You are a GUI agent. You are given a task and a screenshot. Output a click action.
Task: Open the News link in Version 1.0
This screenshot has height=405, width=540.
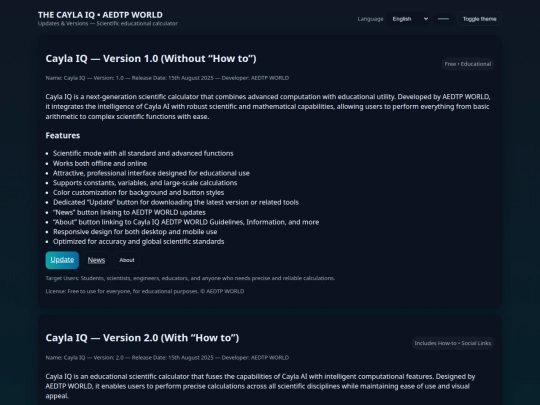coord(96,260)
